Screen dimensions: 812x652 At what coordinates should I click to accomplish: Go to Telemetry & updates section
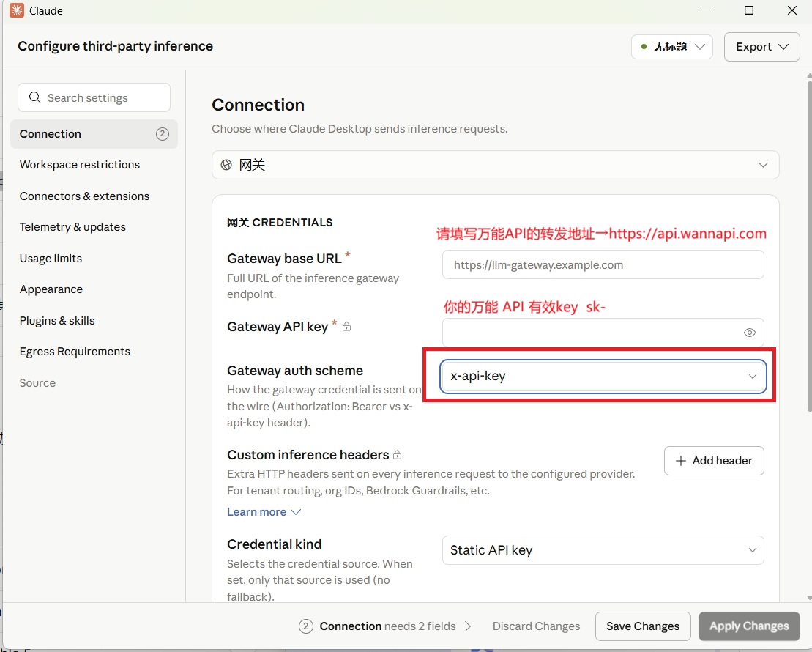(72, 227)
